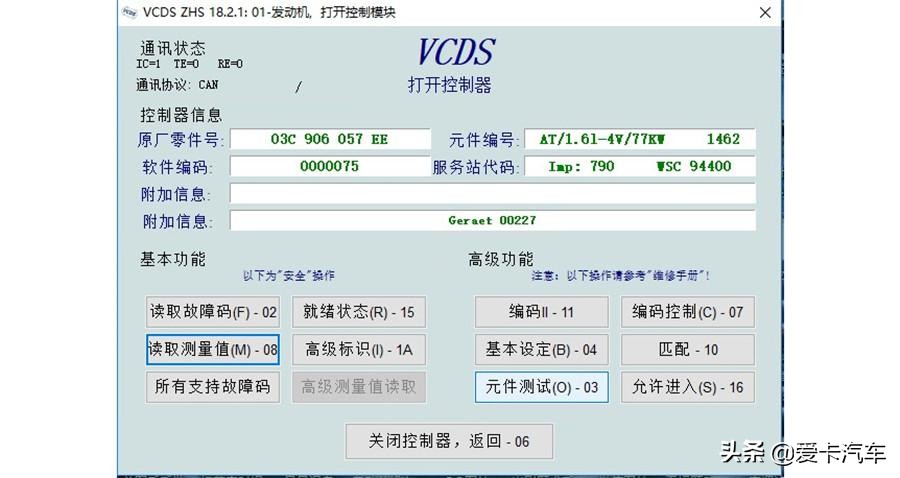Click the 服务站代码 field Imp: 790
900x478 pixels.
point(640,166)
